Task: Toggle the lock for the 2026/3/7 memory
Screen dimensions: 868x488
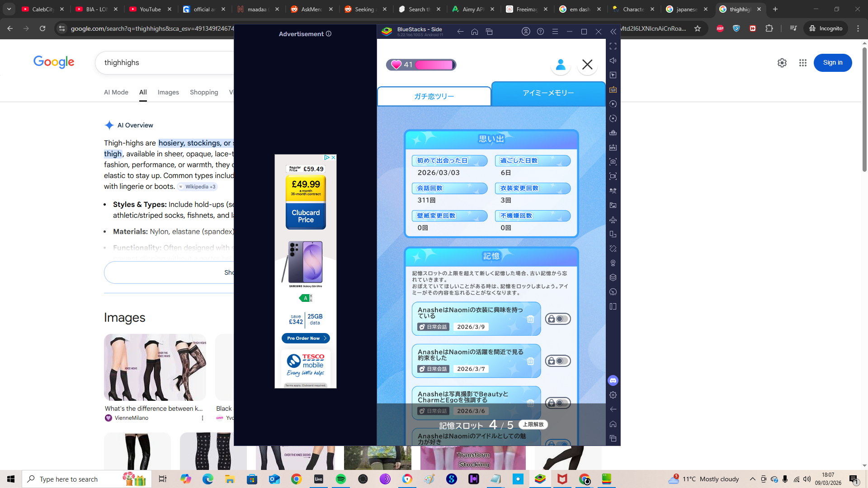Action: (558, 361)
